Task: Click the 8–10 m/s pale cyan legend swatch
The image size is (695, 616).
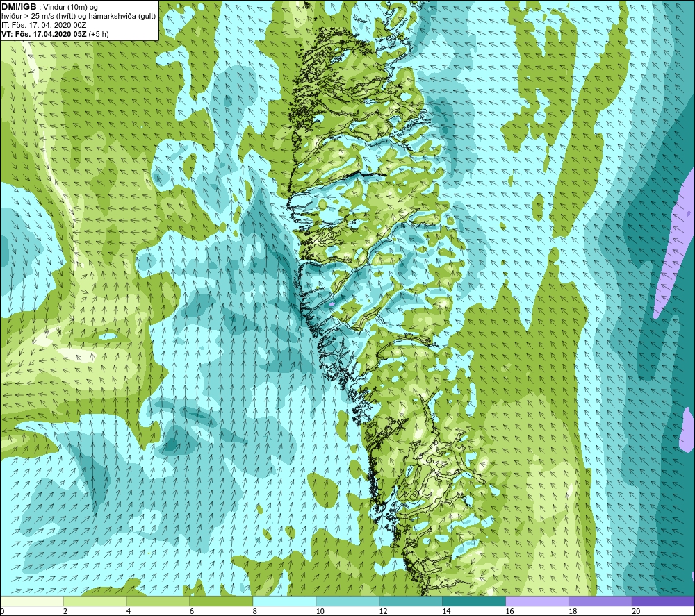Action: [284, 601]
